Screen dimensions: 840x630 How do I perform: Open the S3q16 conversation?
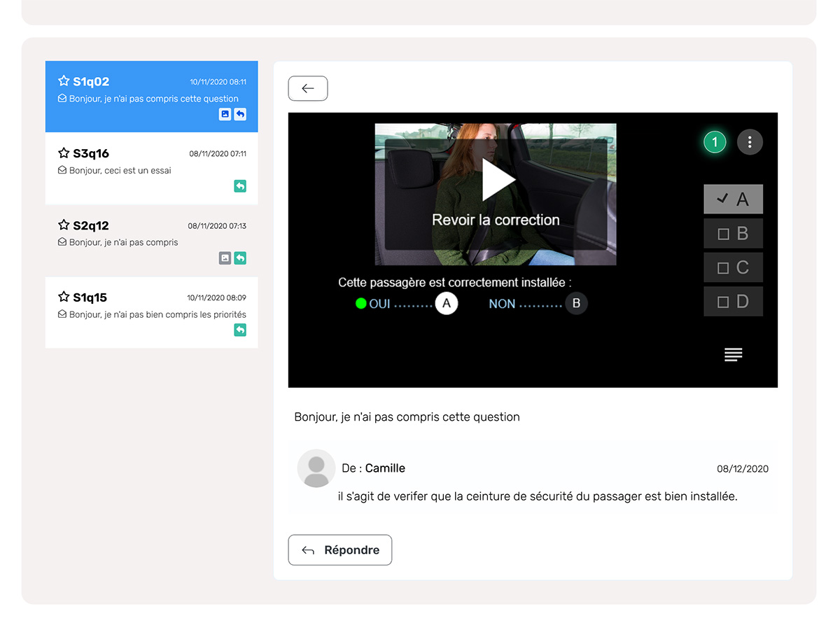click(152, 169)
